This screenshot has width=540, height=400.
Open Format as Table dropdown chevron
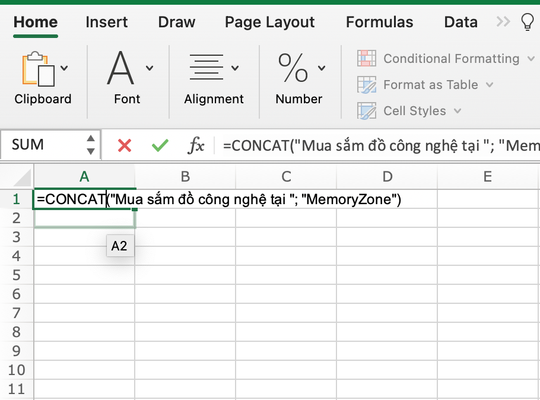coord(489,85)
